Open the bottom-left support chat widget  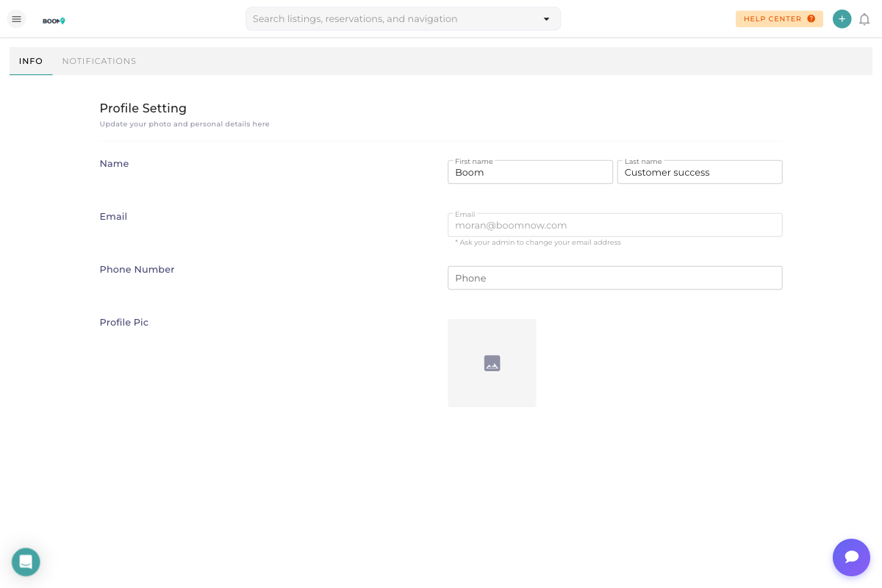(26, 562)
